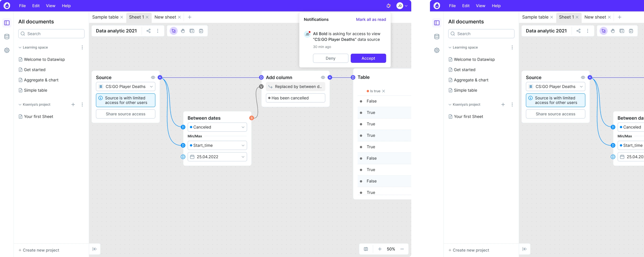This screenshot has width=644, height=257.
Task: Click the collapse panel arrow at bottom left
Action: pos(95,249)
